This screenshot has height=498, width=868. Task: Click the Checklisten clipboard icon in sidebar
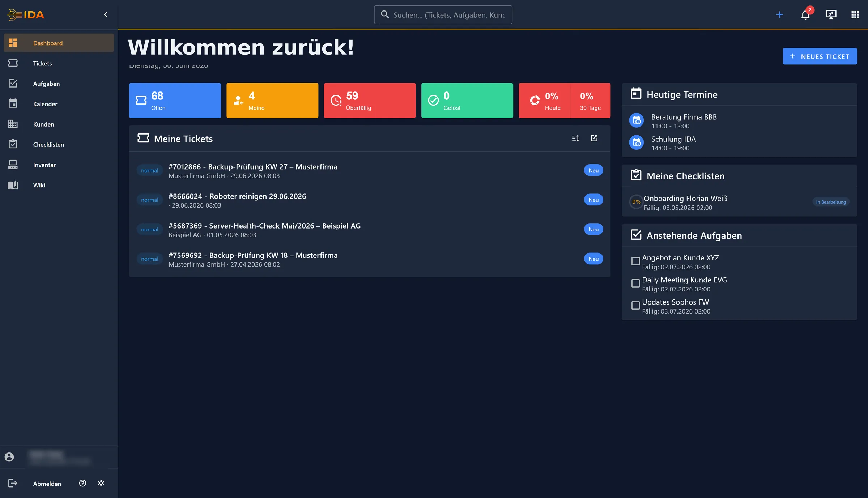click(13, 144)
